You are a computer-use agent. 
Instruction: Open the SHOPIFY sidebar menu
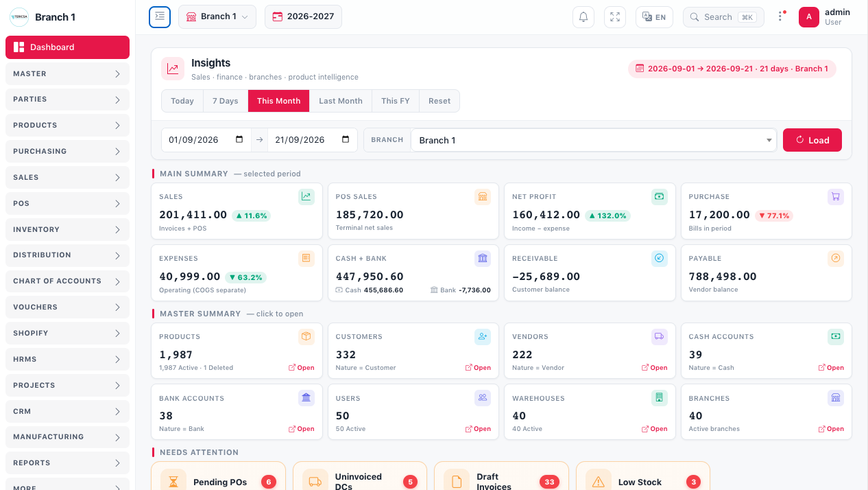point(67,334)
